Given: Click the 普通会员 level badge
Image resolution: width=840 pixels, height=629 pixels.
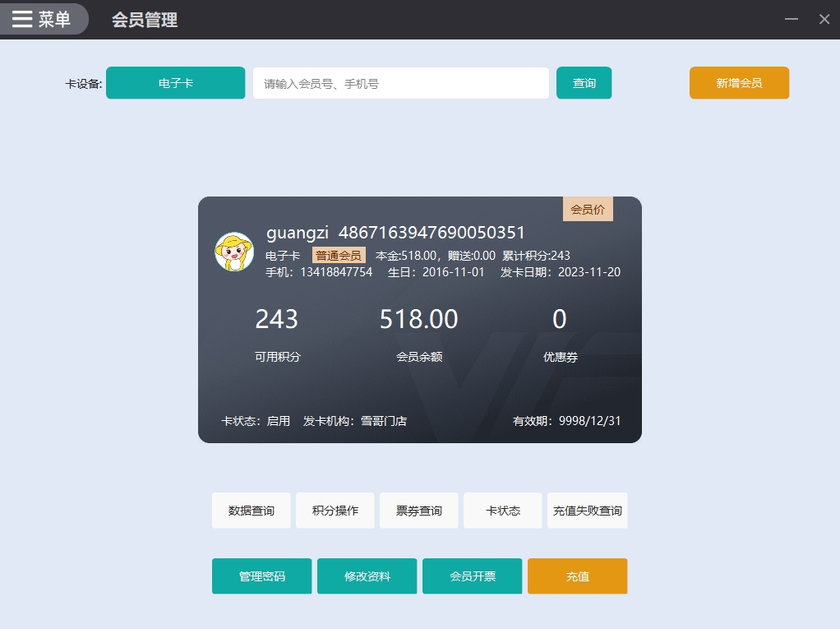Looking at the screenshot, I should (339, 256).
